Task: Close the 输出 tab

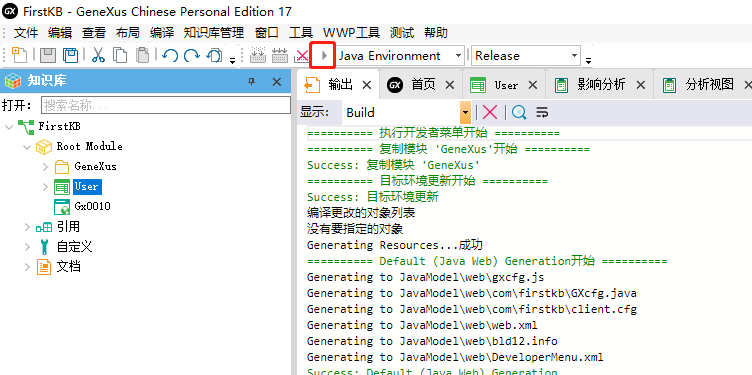Action: click(367, 85)
